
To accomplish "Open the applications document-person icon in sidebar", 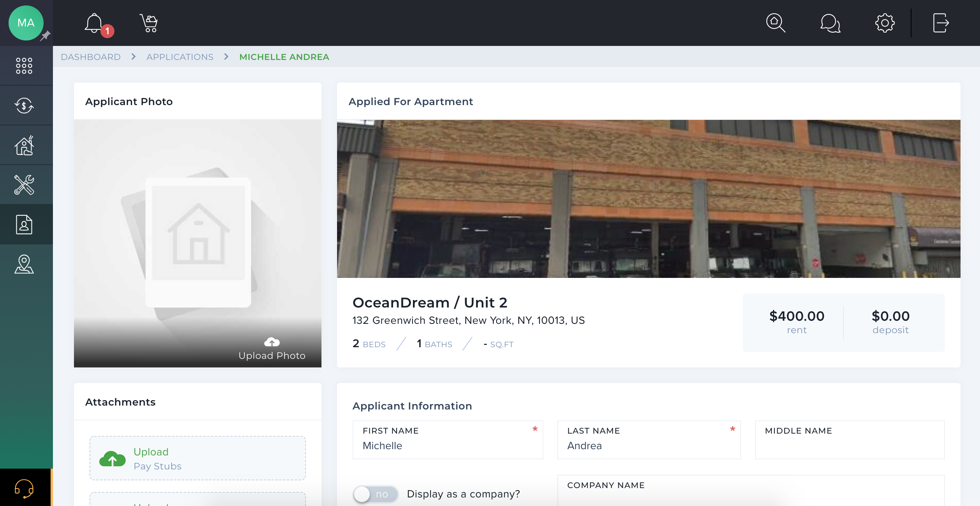I will [24, 225].
